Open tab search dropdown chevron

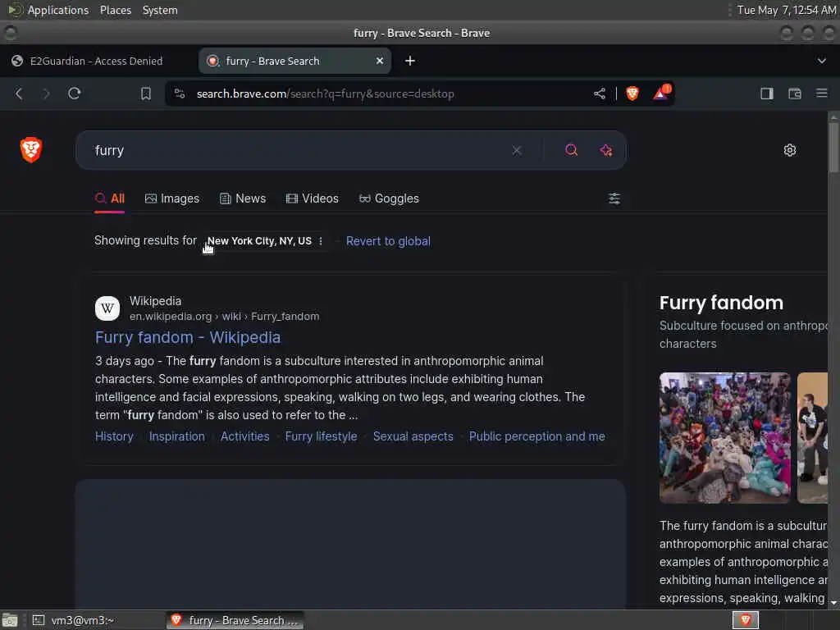click(821, 61)
